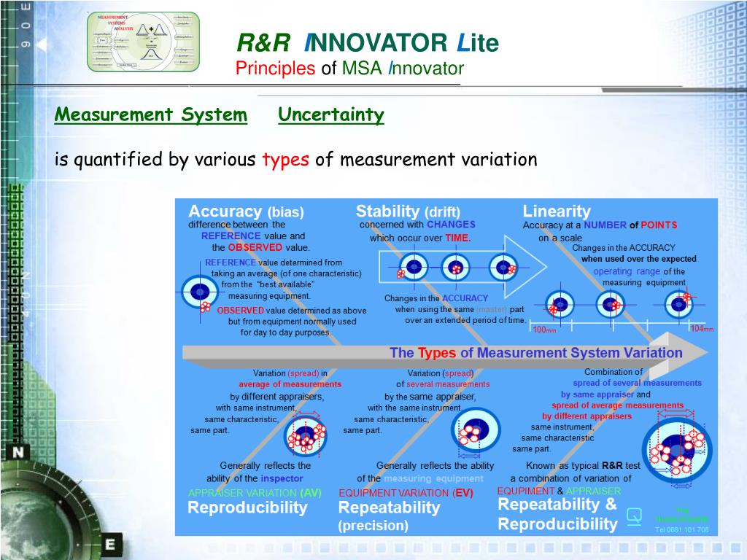The width and height of the screenshot is (747, 560).
Task: Click the Linearity target nearest 104mm
Action: 679,304
